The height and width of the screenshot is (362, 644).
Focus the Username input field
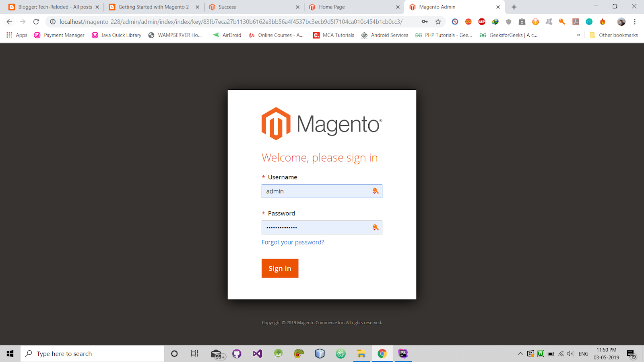[322, 191]
